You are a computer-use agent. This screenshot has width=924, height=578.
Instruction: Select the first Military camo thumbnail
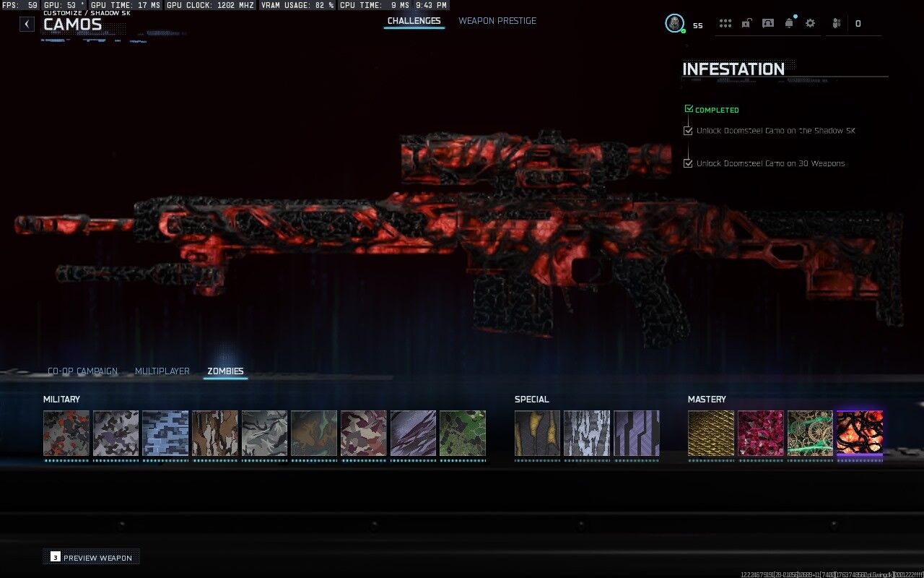coord(66,433)
